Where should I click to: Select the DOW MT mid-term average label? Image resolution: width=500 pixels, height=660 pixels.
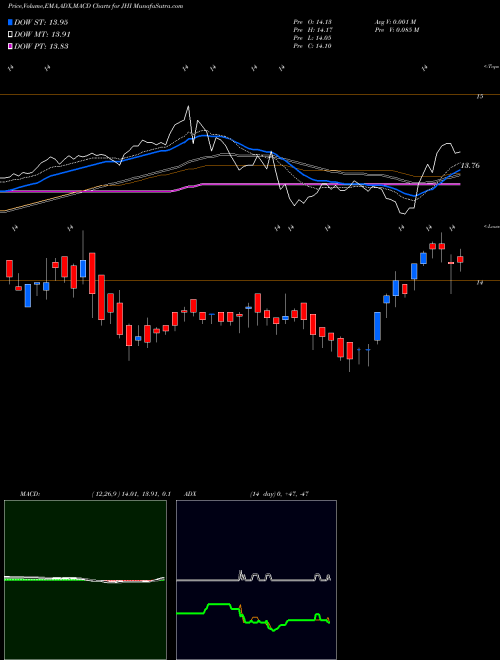point(42,35)
